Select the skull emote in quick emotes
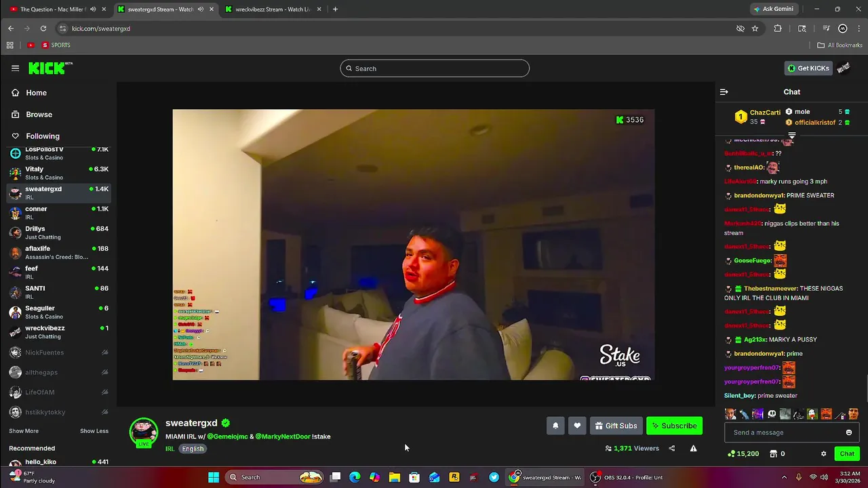 tap(772, 414)
